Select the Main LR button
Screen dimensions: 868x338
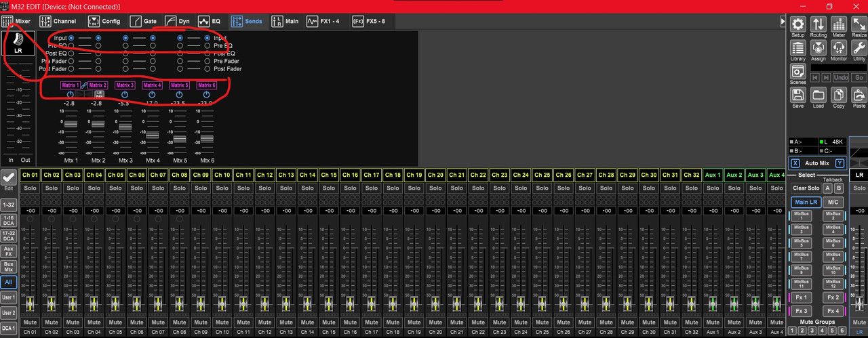[x=806, y=202]
